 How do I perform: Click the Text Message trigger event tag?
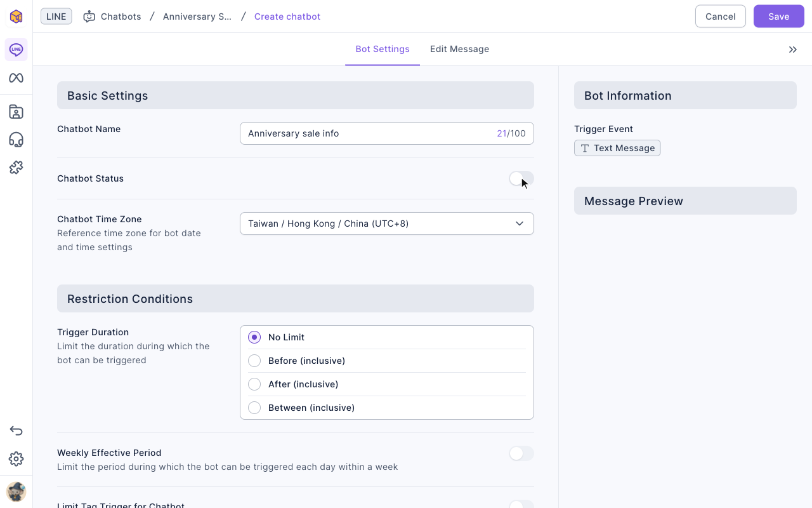(617, 148)
